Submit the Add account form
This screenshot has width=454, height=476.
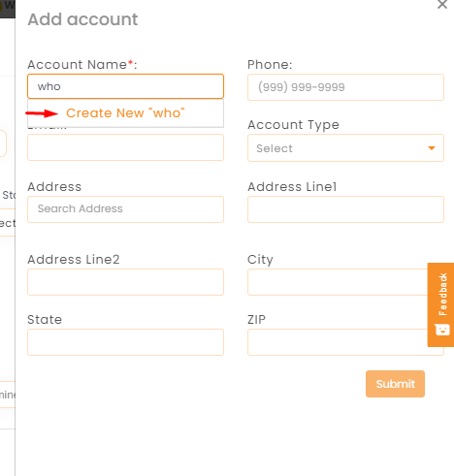click(x=395, y=384)
